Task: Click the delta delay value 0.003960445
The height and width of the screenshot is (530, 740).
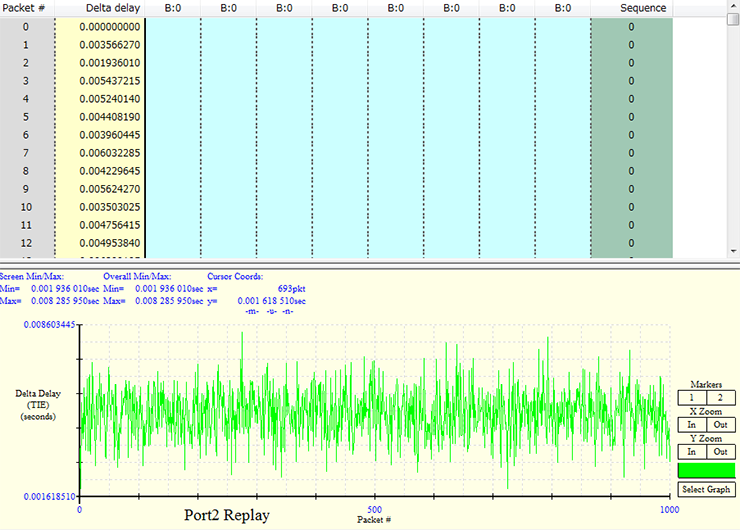Action: 109,135
